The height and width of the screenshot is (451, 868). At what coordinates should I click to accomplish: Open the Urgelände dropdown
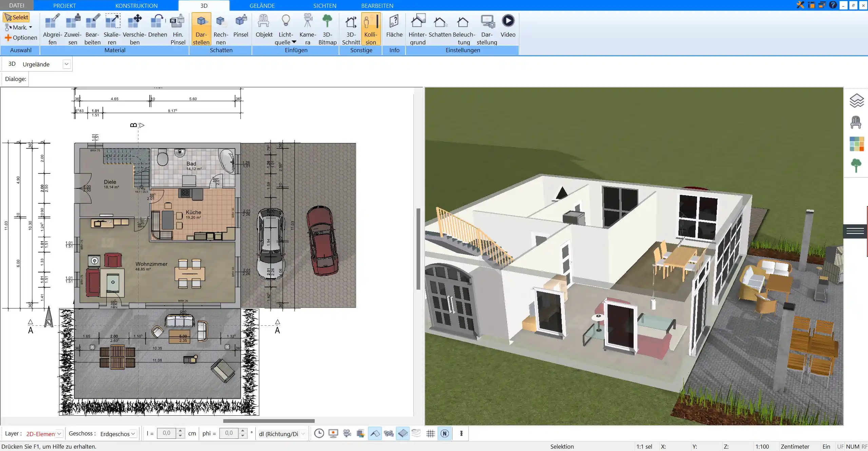66,64
